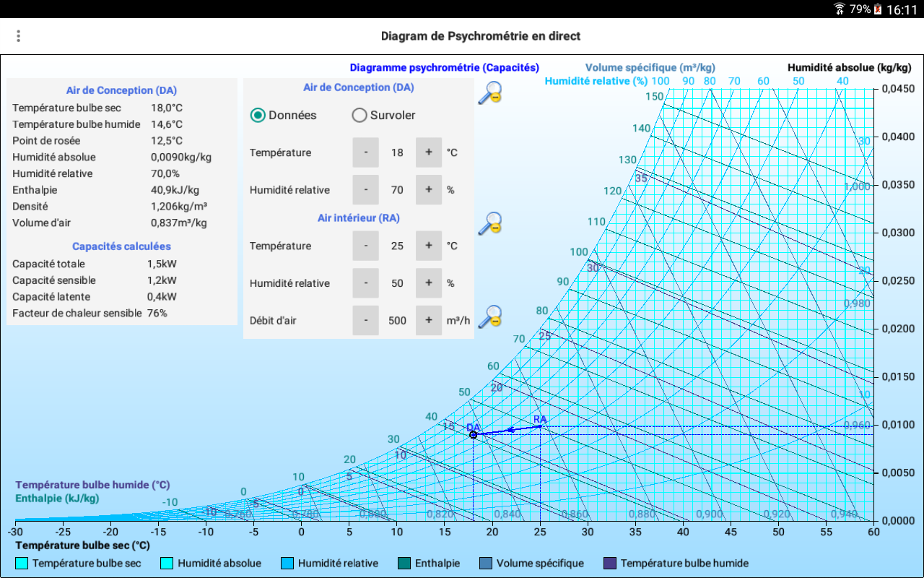Decrease indoor air relative humidity of 50
The height and width of the screenshot is (578, 924).
click(366, 283)
